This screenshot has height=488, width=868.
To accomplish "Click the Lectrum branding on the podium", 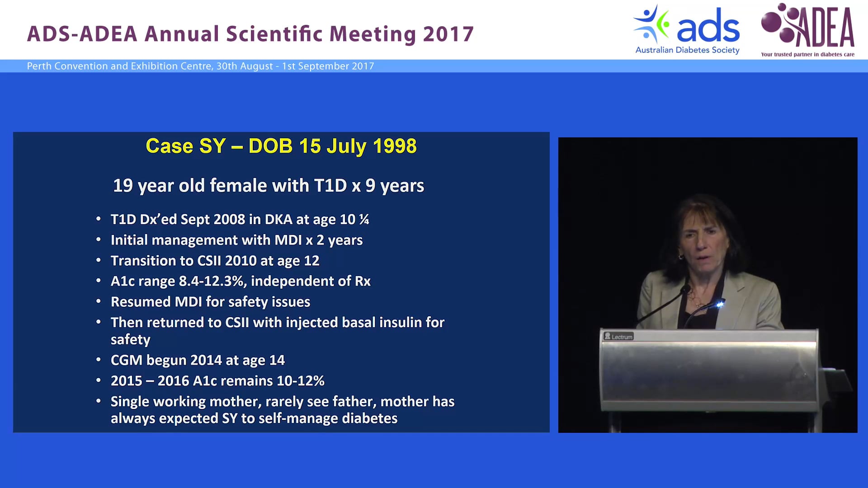I will pos(619,336).
